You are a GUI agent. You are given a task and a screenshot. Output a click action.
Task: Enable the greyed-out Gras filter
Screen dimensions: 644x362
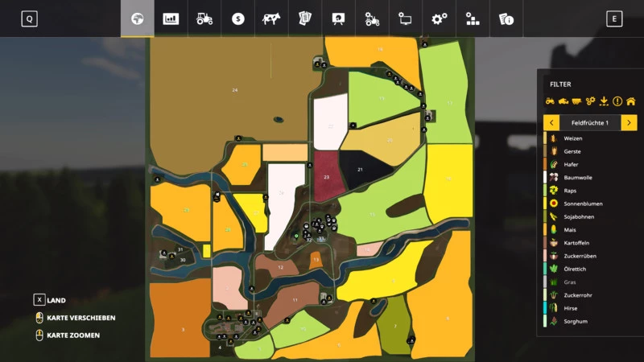point(570,282)
